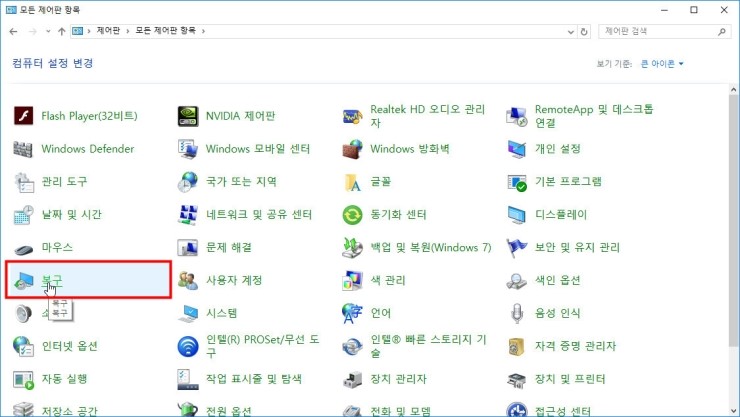Expand the 큰 아이콘 view dropdown
This screenshot has width=740, height=417.
click(662, 64)
